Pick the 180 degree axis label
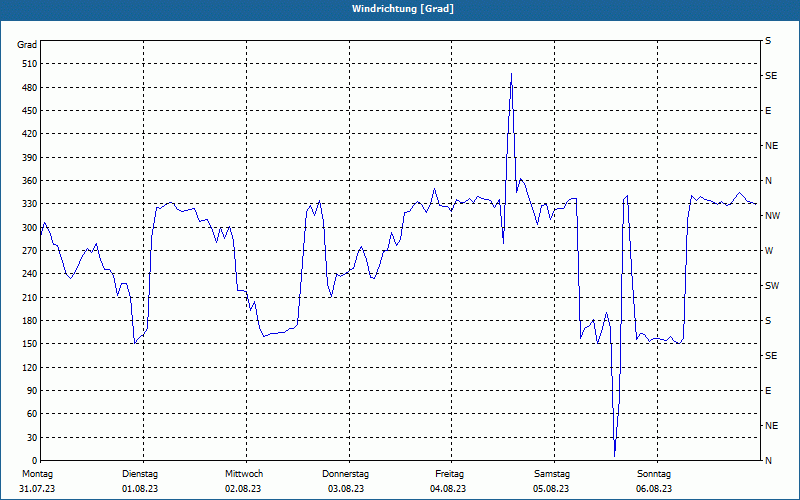Viewport: 800px width, 500px height. [x=31, y=321]
